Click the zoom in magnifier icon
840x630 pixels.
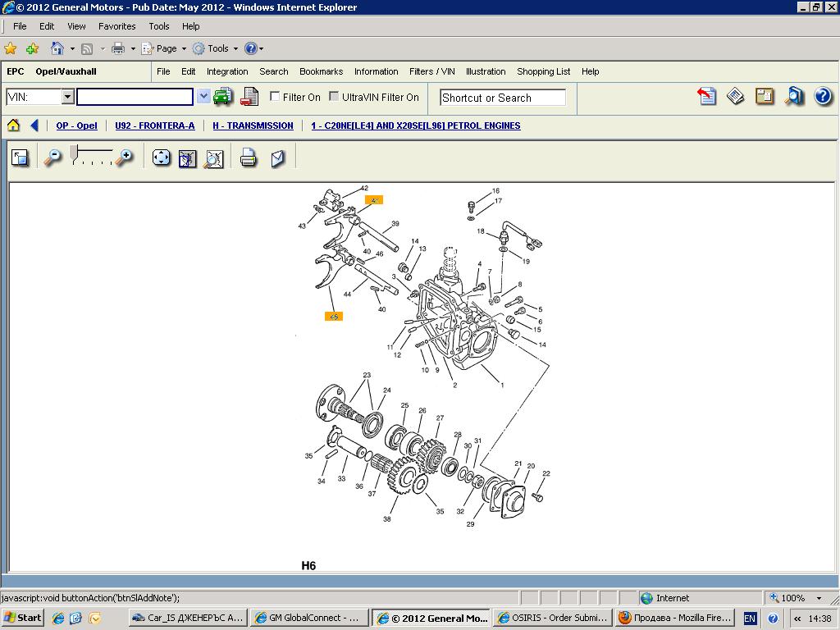pos(124,157)
